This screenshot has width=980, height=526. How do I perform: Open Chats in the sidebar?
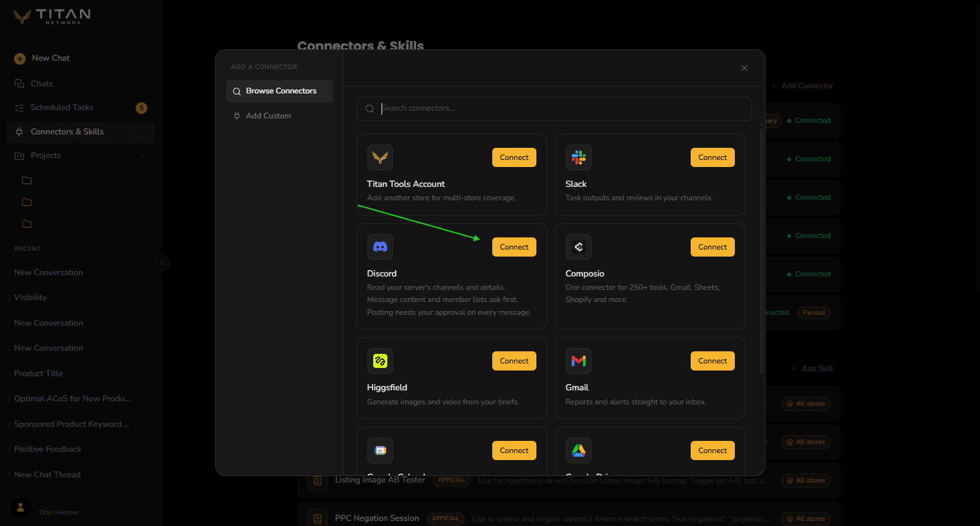[x=81, y=84]
